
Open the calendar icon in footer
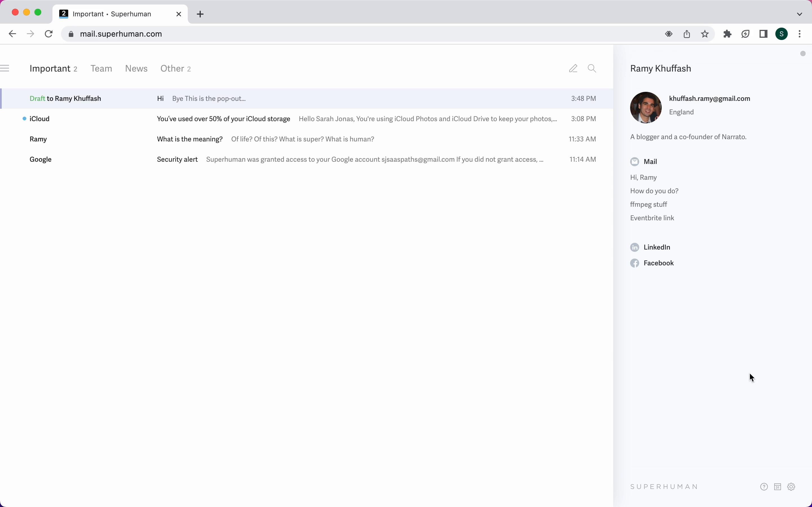pyautogui.click(x=777, y=486)
